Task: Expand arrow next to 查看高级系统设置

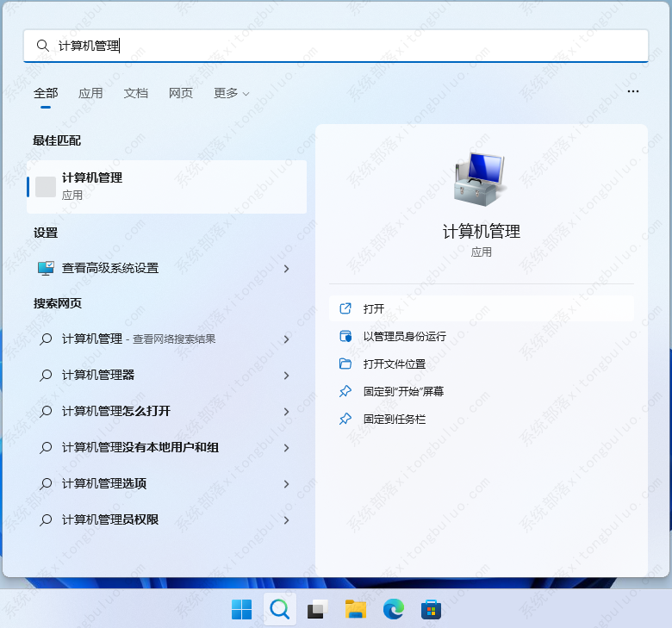Action: click(287, 269)
